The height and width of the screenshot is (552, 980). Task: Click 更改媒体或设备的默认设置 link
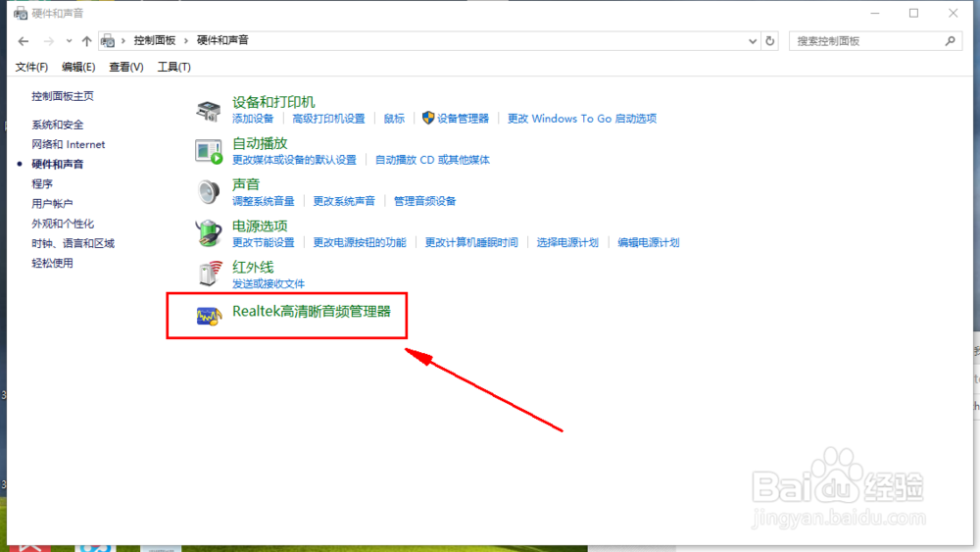click(294, 160)
